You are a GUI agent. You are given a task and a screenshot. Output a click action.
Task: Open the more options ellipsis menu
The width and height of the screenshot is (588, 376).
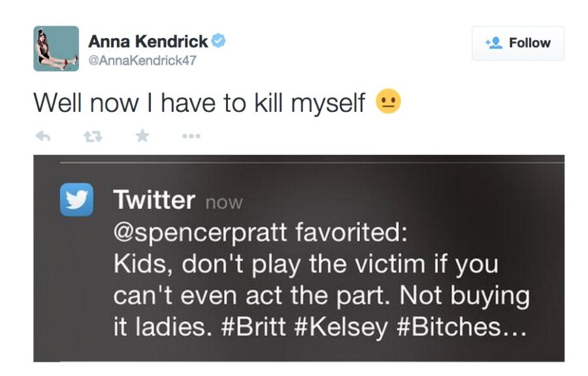click(191, 137)
